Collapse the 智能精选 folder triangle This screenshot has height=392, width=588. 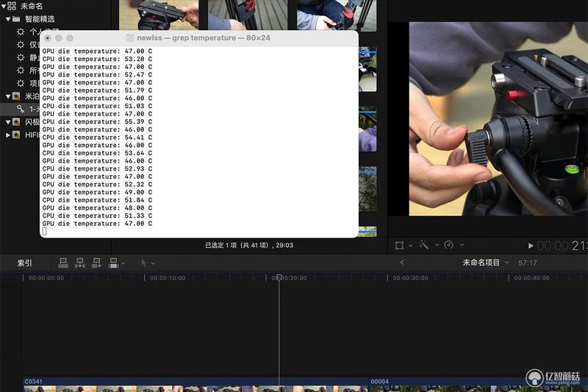coord(8,19)
